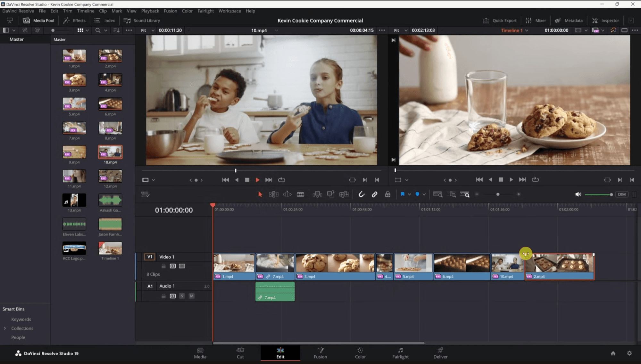The image size is (641, 364).
Task: Select the Blade edit mode tool
Action: coord(300,194)
